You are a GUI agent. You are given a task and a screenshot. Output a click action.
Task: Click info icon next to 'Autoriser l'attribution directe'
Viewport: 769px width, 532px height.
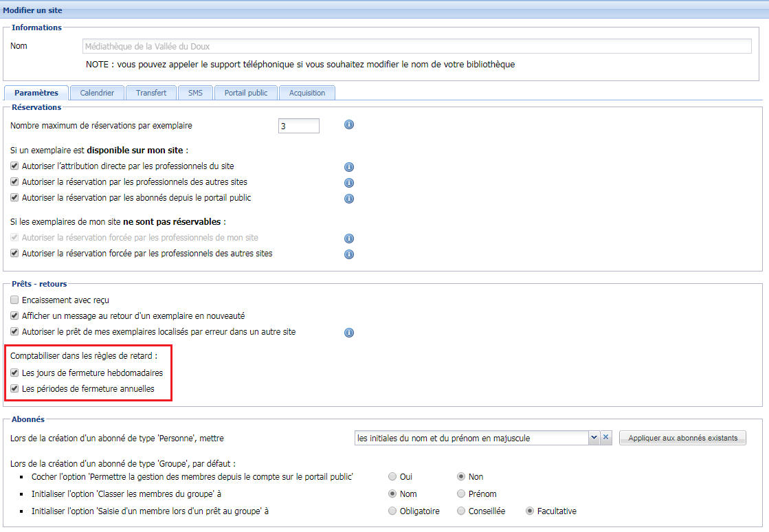coord(349,166)
